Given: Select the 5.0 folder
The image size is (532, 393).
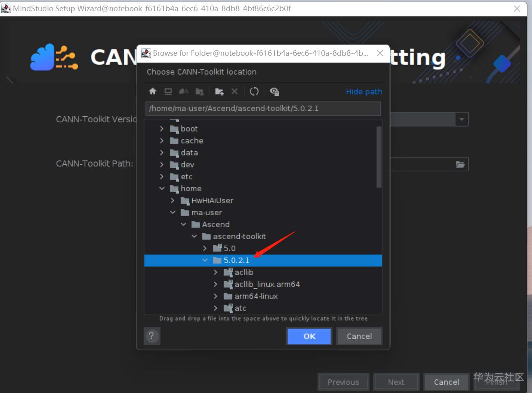Looking at the screenshot, I should 263,248.
